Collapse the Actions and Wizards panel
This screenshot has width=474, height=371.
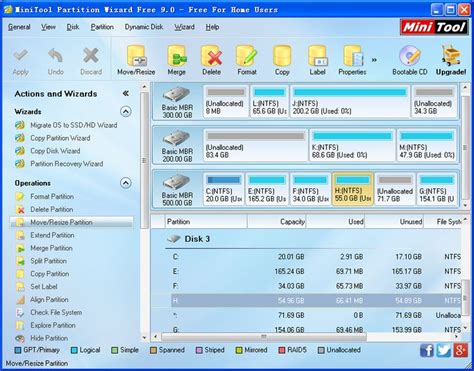pos(126,93)
